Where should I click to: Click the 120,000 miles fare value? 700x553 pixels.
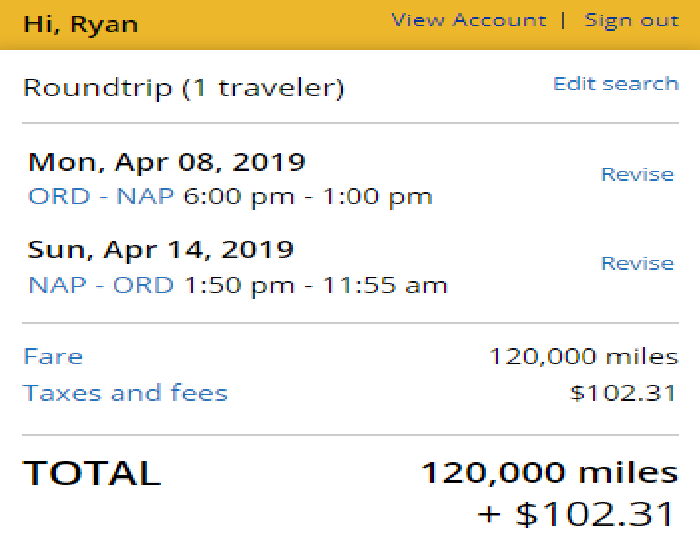click(583, 357)
